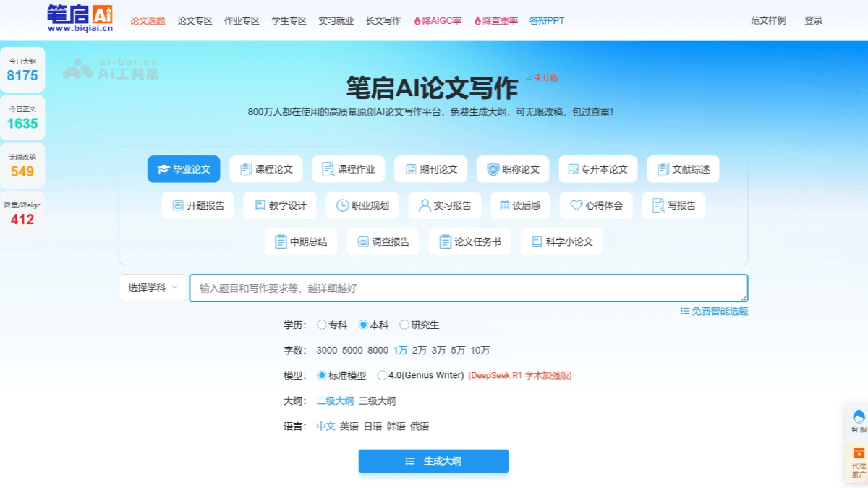Select the 毕业论文 paper type icon
The image size is (868, 488).
[184, 168]
